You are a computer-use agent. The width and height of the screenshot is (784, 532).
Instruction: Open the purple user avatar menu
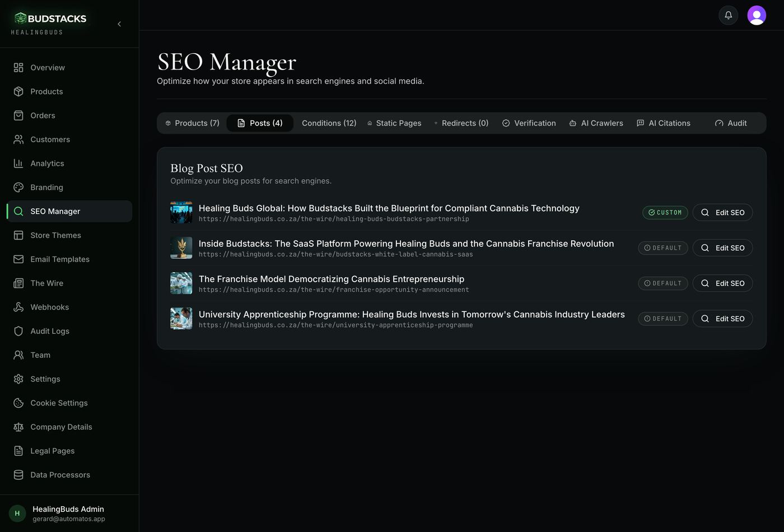(x=757, y=15)
